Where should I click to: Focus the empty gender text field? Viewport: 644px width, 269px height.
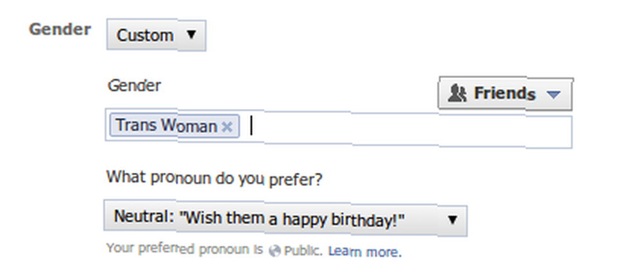click(409, 130)
